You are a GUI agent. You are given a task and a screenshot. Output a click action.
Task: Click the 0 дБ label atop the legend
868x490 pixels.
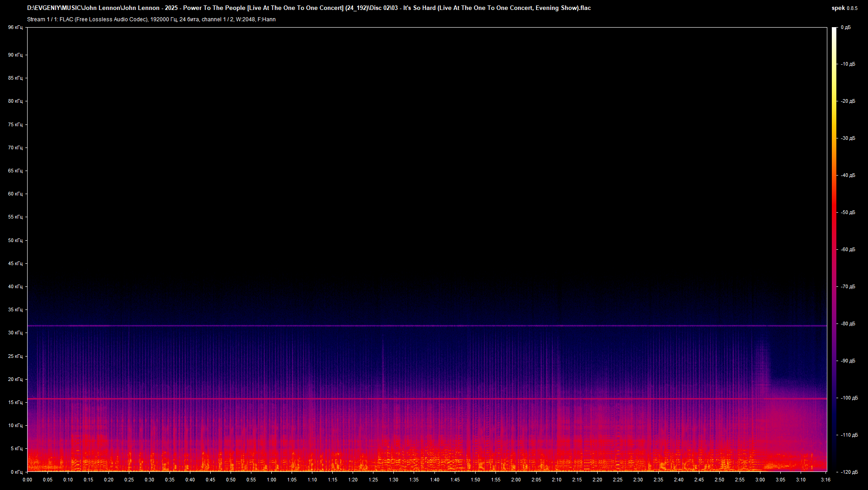[847, 27]
